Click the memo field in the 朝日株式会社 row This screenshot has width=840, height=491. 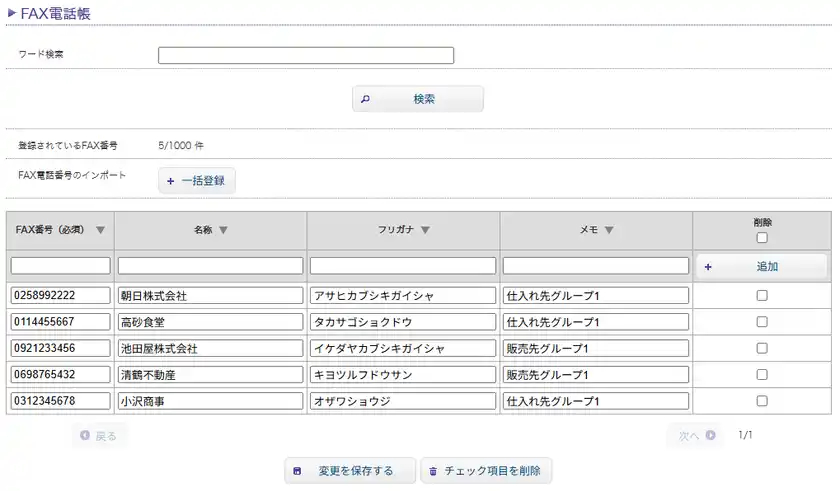tap(596, 296)
